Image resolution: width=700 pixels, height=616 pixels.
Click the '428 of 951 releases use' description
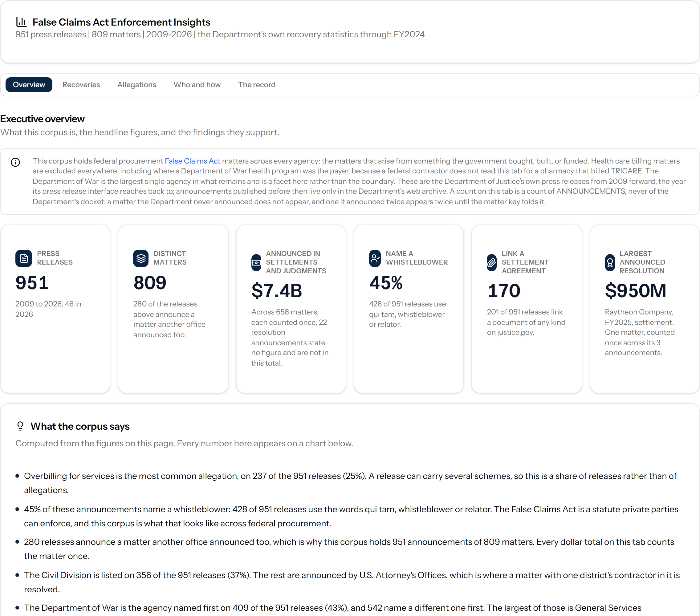[x=407, y=314]
